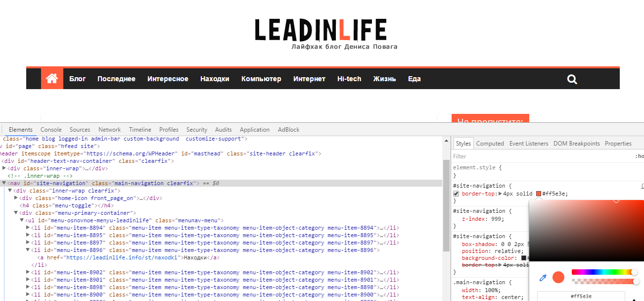The image size is (644, 301).
Task: Click the Filter styles input field
Action: click(x=539, y=156)
